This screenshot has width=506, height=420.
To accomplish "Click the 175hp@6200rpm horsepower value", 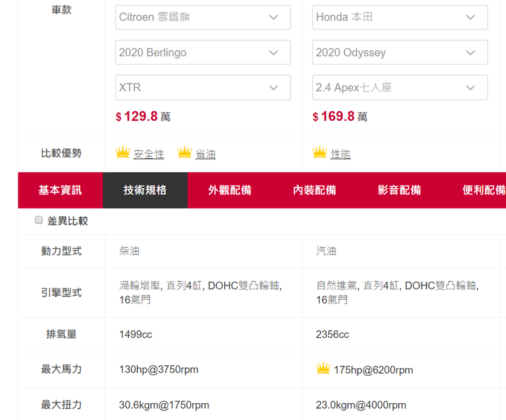I will (373, 370).
